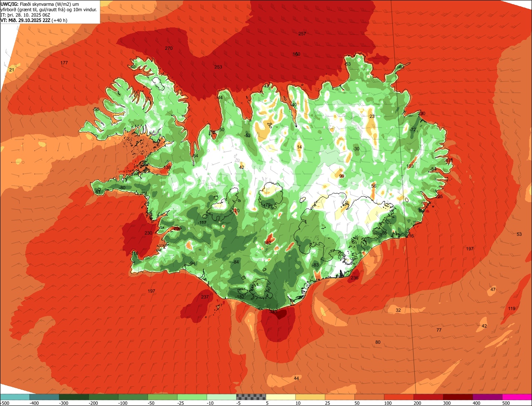The width and height of the screenshot is (532, 406).
Task: Click the map value 14
Action: click(x=299, y=147)
